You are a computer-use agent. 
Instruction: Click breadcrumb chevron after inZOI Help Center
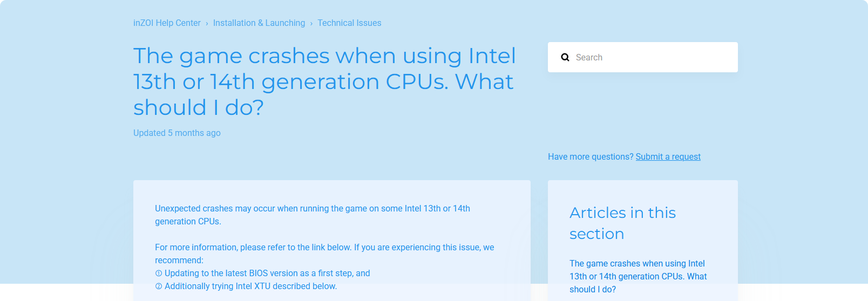tap(207, 24)
